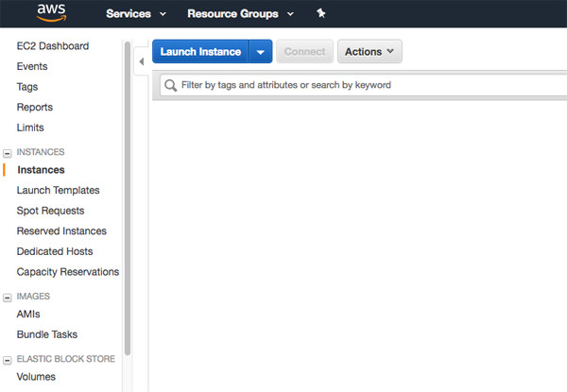Collapse the IMAGES section minus icon

point(8,298)
